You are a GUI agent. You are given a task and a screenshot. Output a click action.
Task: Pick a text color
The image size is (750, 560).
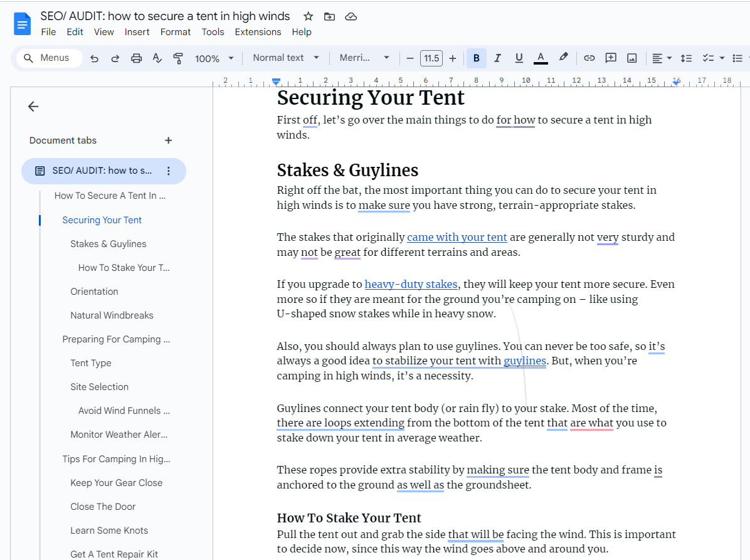(541, 58)
